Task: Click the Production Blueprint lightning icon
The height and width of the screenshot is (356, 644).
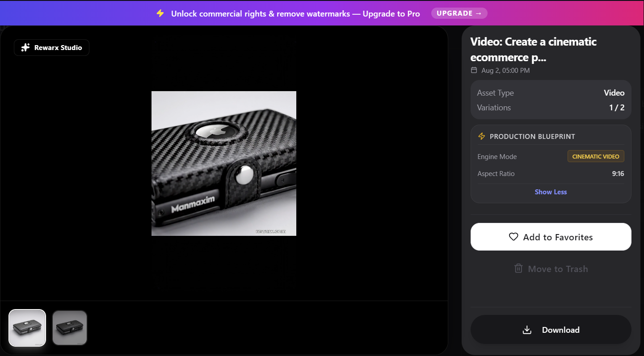Action: coord(482,137)
